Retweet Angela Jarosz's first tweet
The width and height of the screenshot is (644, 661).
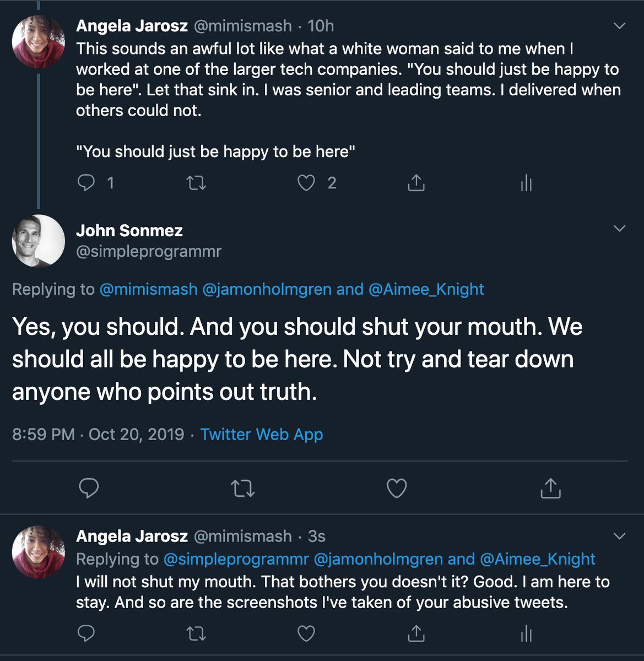197,183
